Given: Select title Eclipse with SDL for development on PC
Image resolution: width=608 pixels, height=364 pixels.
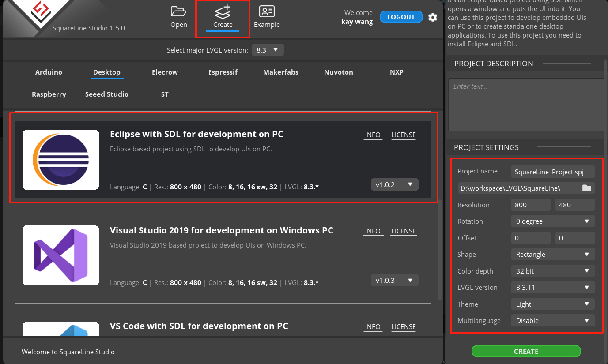Looking at the screenshot, I should pos(196,134).
